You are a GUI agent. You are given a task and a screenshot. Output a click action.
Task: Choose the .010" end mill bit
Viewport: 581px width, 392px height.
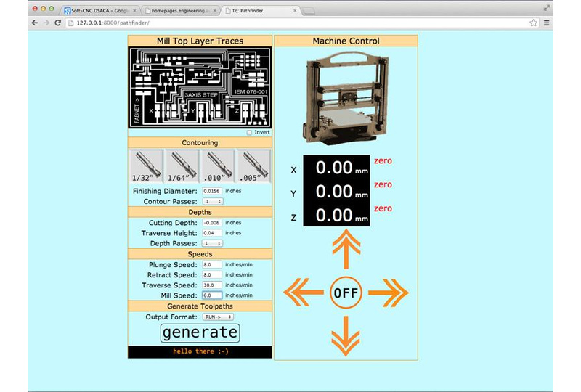[x=218, y=166]
